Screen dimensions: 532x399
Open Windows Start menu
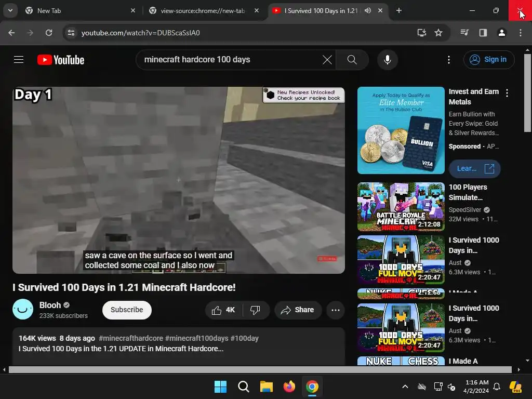[x=220, y=387]
